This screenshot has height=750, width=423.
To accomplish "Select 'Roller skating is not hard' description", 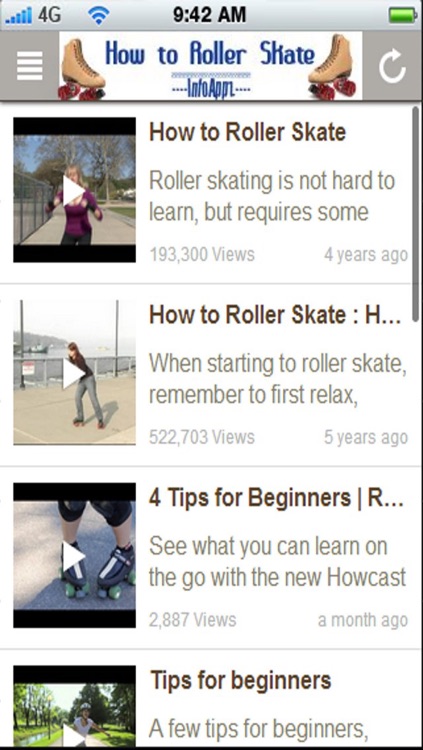I will 272,196.
